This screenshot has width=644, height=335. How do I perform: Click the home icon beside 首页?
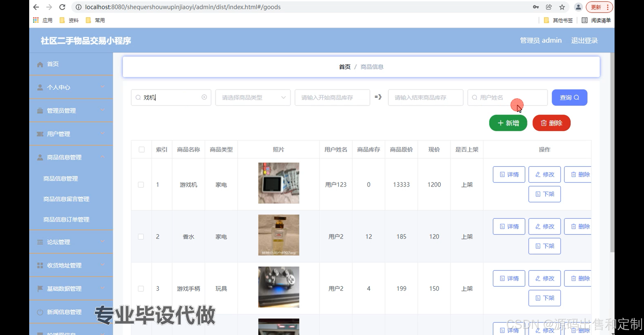[x=40, y=64]
